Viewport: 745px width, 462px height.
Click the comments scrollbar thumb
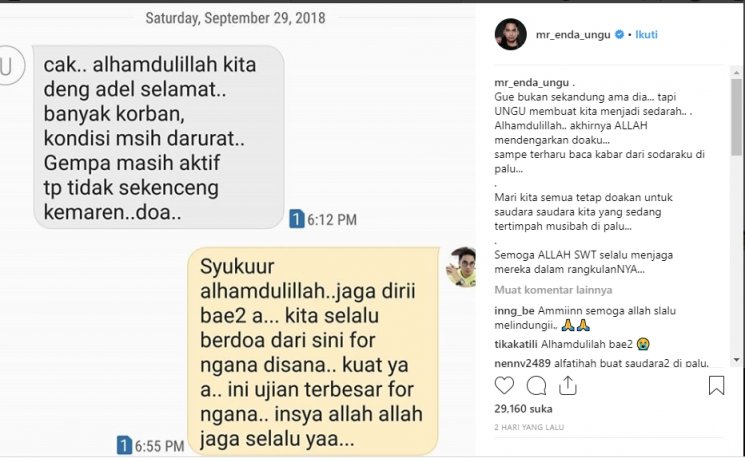(x=736, y=117)
